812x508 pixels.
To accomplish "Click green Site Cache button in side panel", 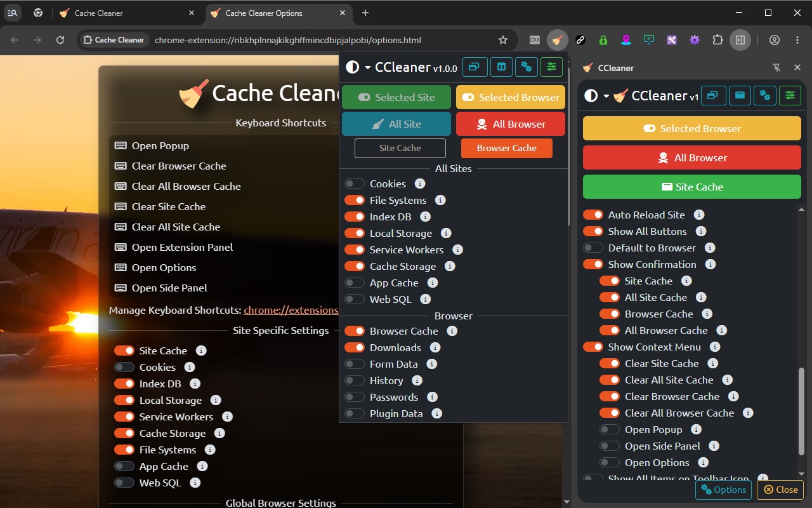I will 692,187.
